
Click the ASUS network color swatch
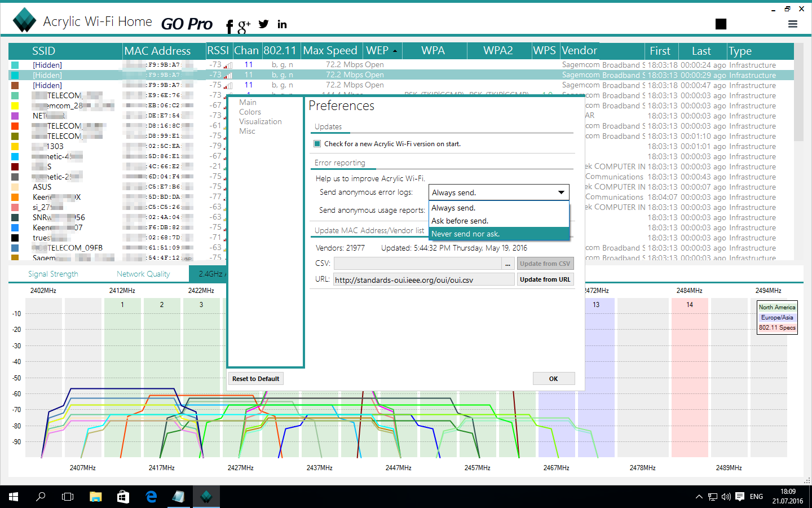tap(15, 187)
